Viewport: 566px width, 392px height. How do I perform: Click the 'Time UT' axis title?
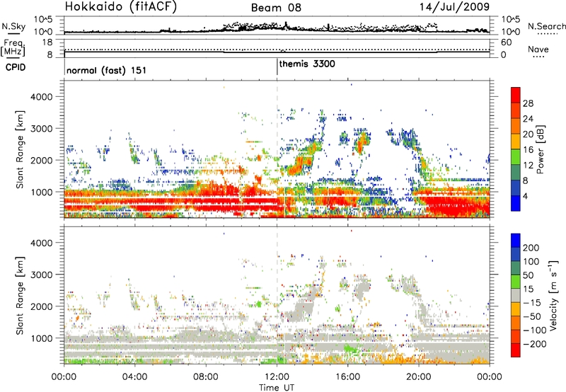click(x=277, y=388)
